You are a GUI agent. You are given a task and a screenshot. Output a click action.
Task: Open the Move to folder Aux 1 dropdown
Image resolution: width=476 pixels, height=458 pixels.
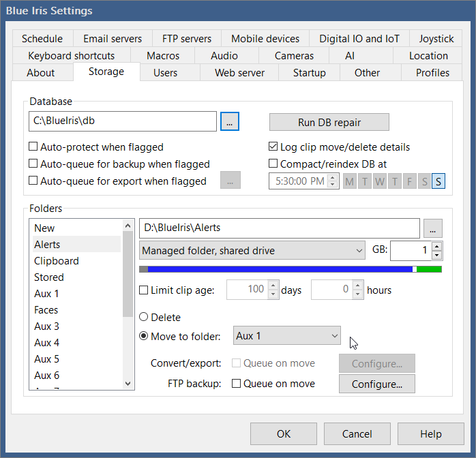pos(287,336)
